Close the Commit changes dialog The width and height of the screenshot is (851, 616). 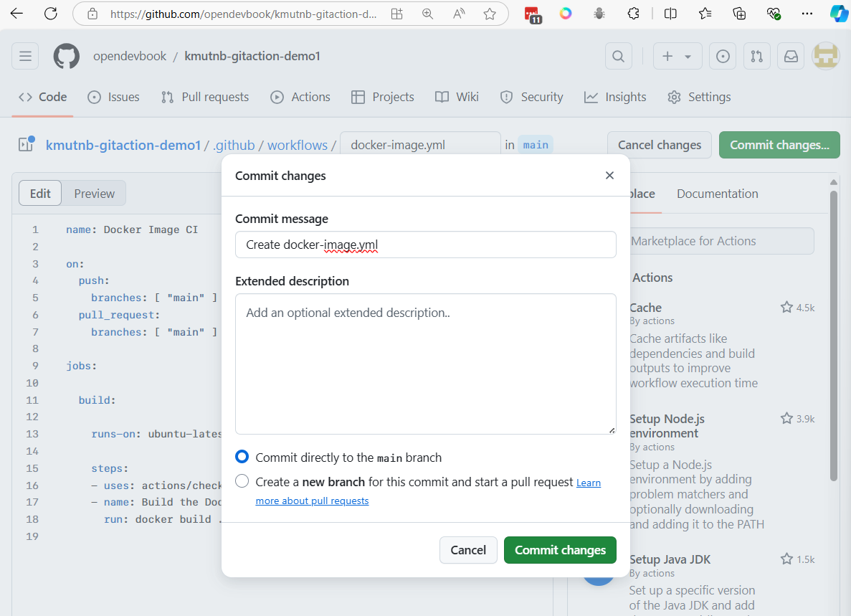609,176
